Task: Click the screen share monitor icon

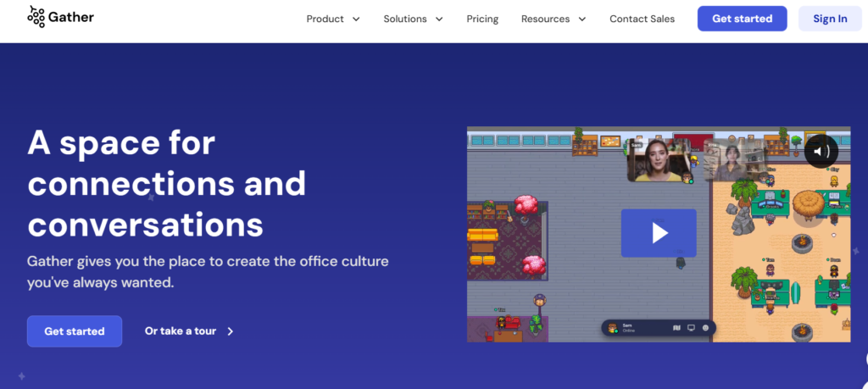Action: (691, 328)
